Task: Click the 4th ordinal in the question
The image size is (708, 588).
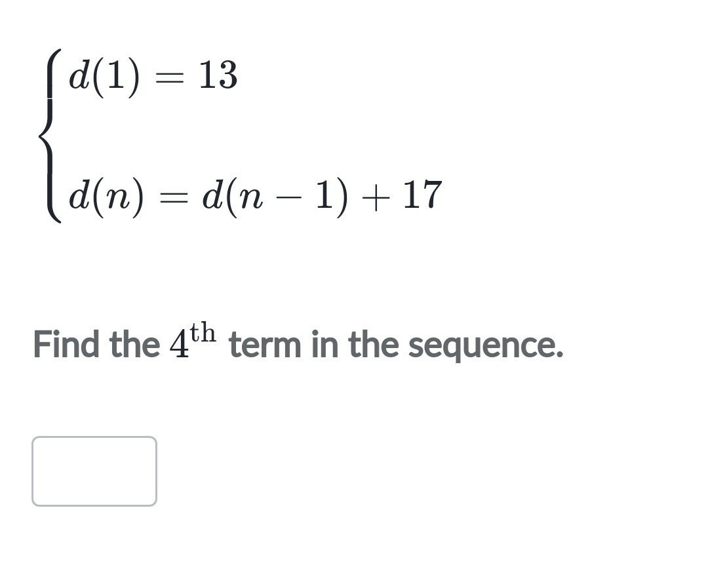Action: [x=193, y=340]
